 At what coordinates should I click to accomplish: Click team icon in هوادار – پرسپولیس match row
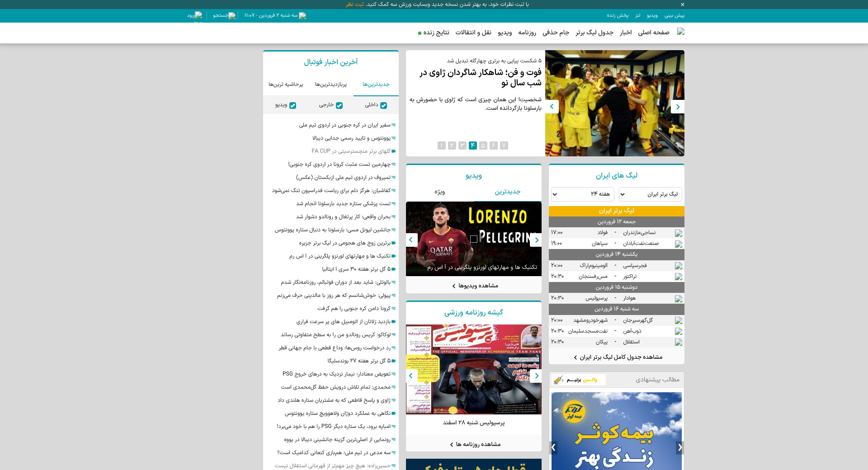pyautogui.click(x=679, y=299)
